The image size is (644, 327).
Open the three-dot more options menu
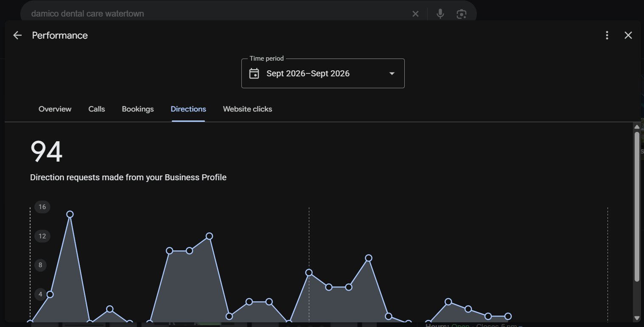pos(607,36)
